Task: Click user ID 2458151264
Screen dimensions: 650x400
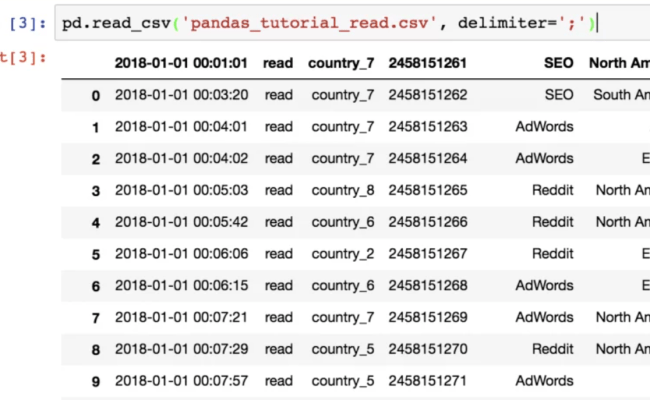Action: coord(428,158)
